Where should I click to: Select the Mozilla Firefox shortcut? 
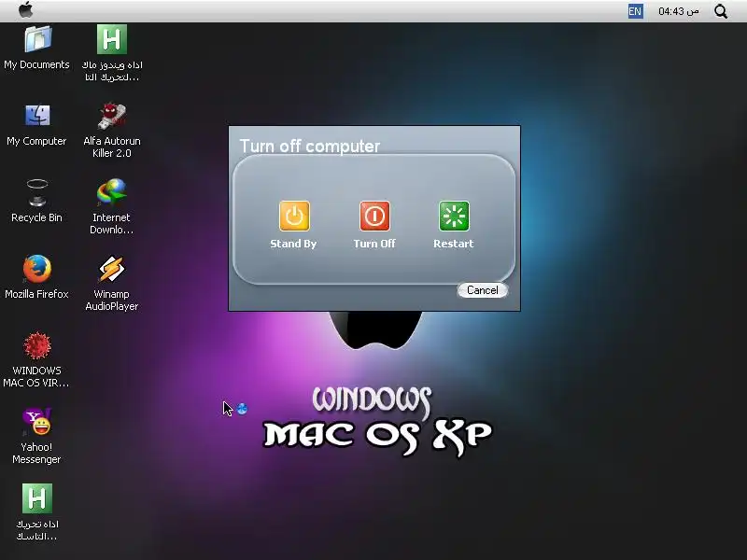[x=37, y=269]
